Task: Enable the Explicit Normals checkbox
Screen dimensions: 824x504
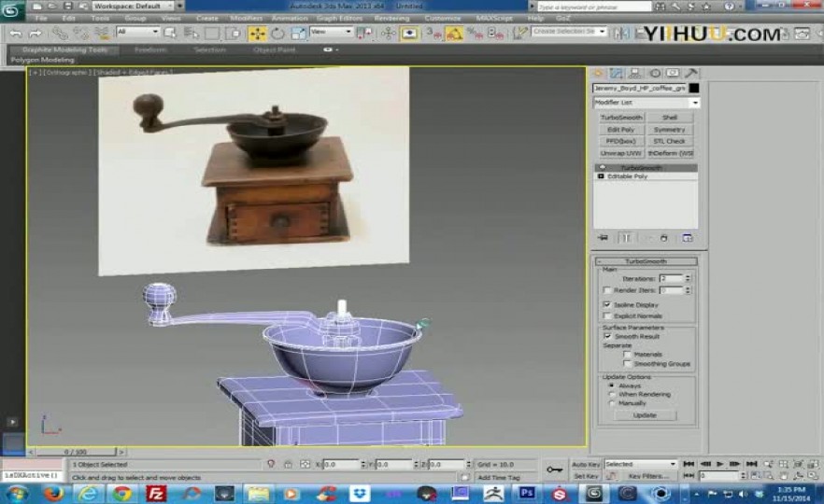Action: [x=607, y=316]
